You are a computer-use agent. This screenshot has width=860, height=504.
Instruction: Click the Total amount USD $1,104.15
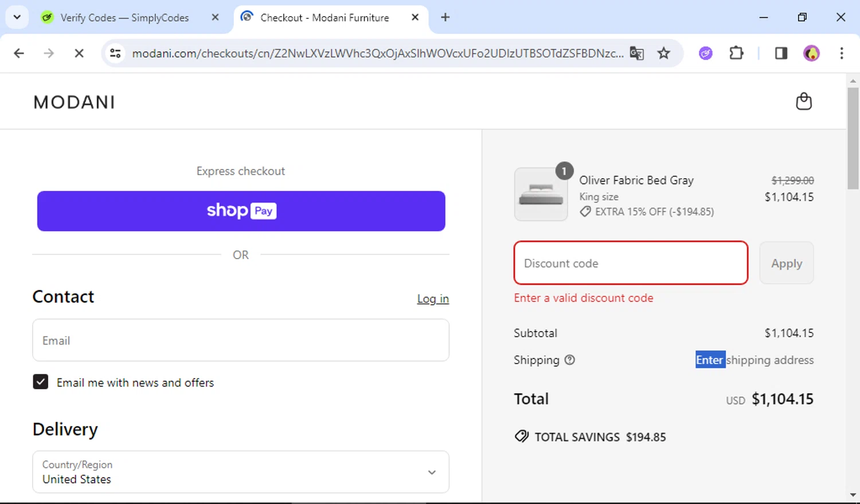point(769,399)
